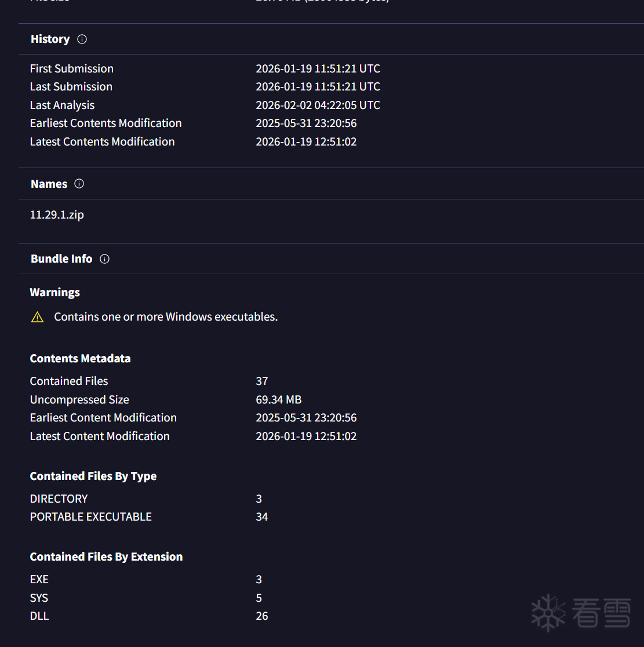Select the History section heading

(x=50, y=39)
